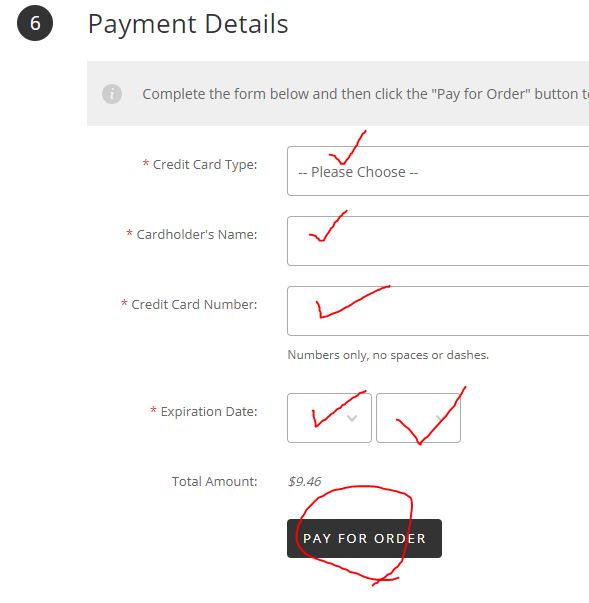Image resolution: width=589 pixels, height=603 pixels.
Task: Focus the Cardholder's Name input field
Action: [x=438, y=241]
